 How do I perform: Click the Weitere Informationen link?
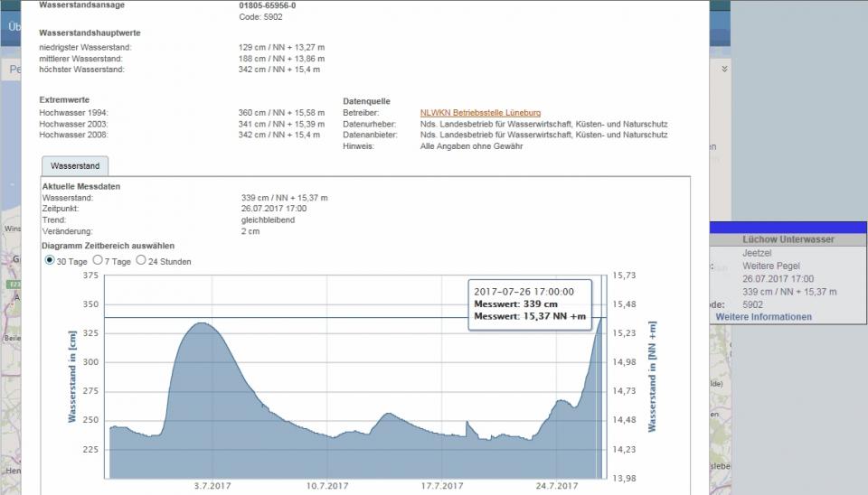click(x=763, y=317)
